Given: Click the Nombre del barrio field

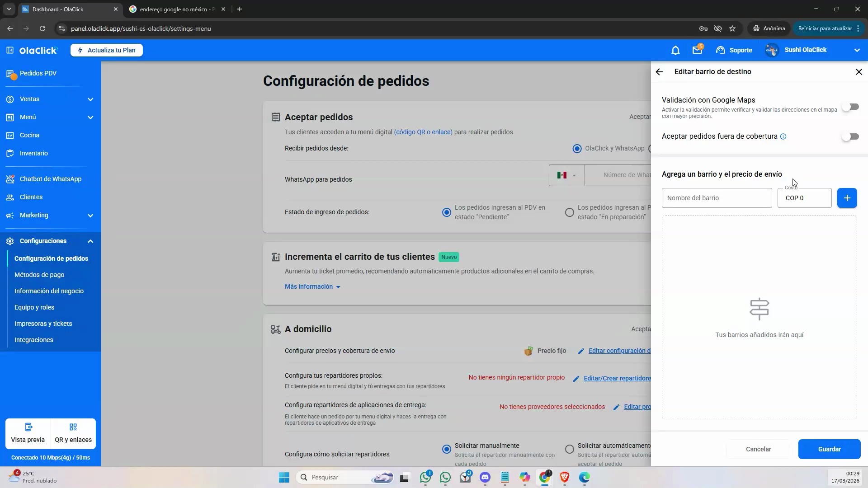Looking at the screenshot, I should coord(717,198).
